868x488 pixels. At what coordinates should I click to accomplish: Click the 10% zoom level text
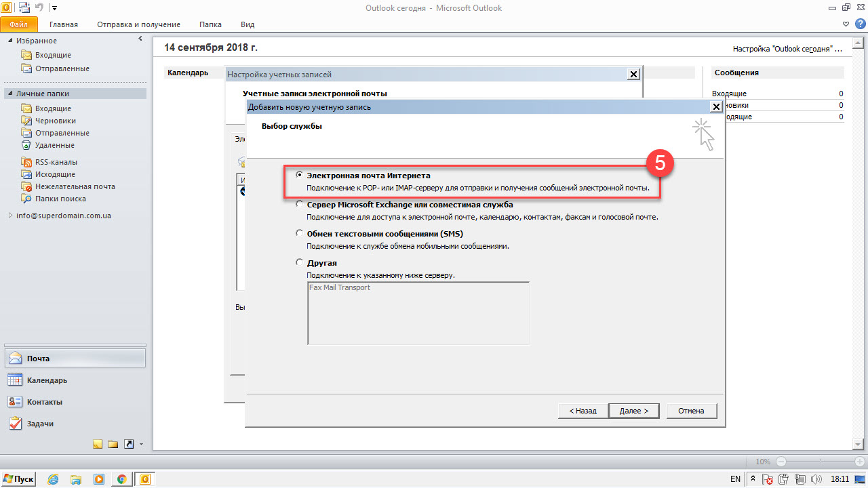763,462
